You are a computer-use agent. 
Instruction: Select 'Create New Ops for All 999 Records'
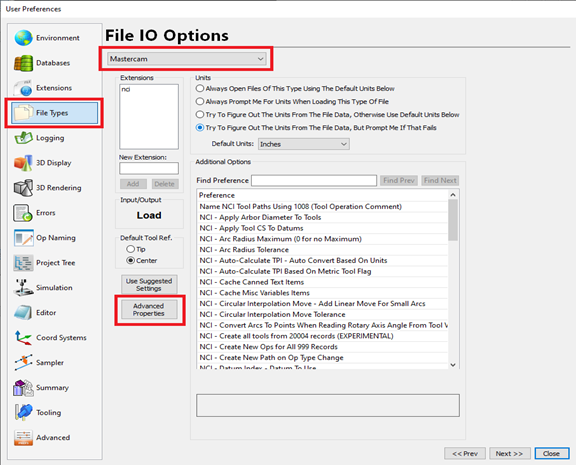coord(323,347)
